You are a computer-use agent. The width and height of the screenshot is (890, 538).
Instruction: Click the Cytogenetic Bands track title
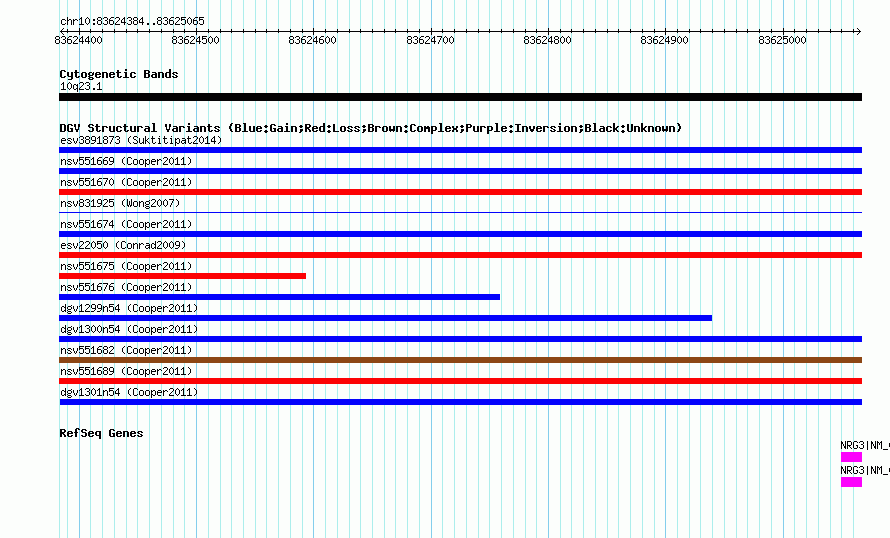tap(119, 74)
